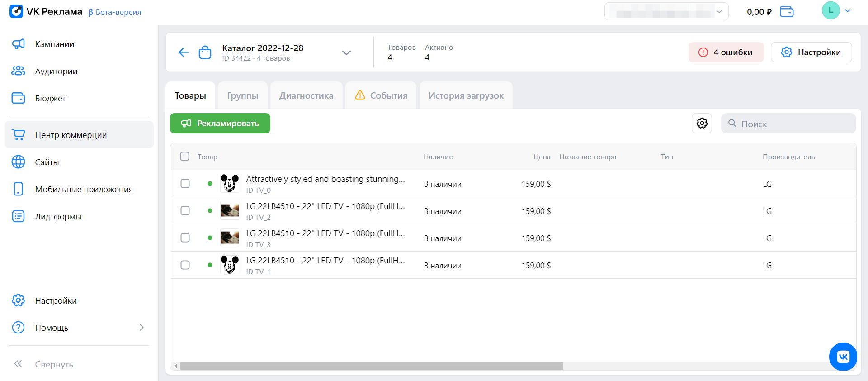868x381 pixels.
Task: Click the scrollbar left arrow
Action: click(x=176, y=366)
